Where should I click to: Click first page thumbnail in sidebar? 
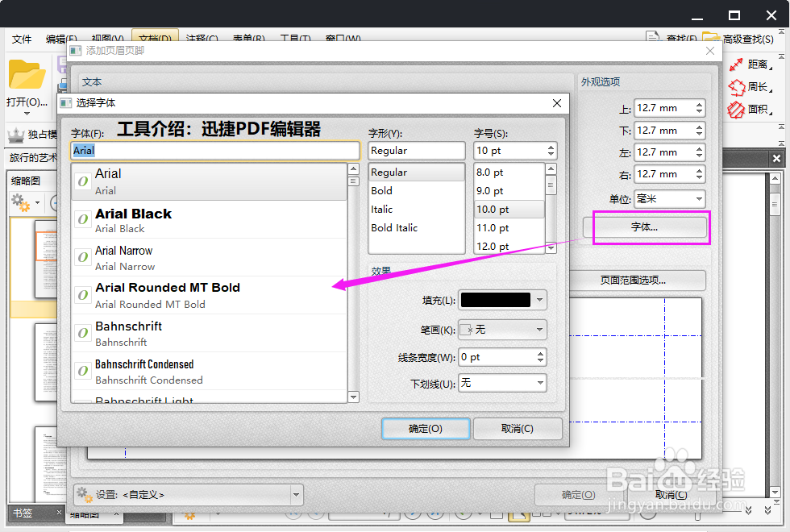pyautogui.click(x=47, y=260)
